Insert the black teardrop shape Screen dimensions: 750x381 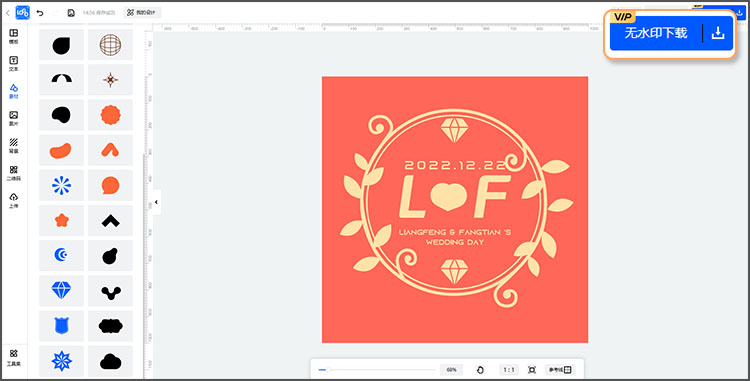click(x=61, y=45)
